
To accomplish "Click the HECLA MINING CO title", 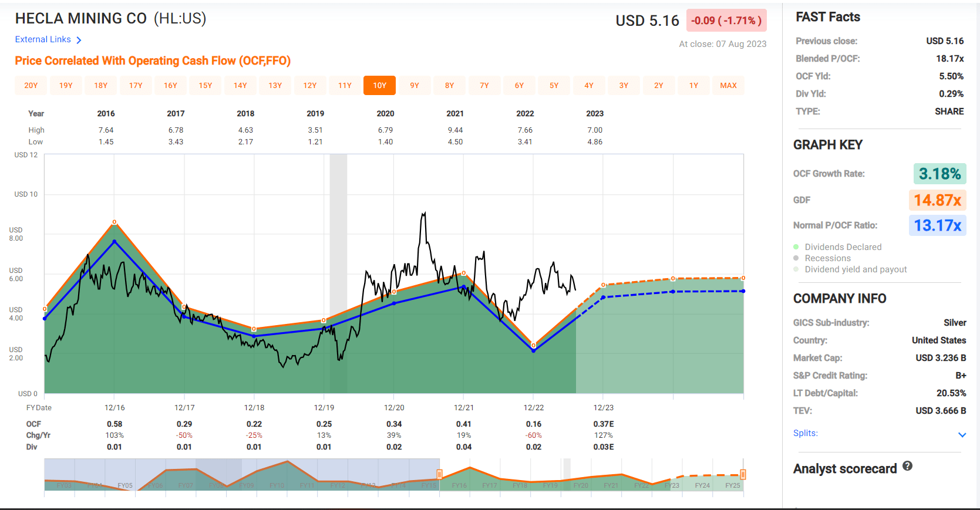I will click(x=81, y=19).
